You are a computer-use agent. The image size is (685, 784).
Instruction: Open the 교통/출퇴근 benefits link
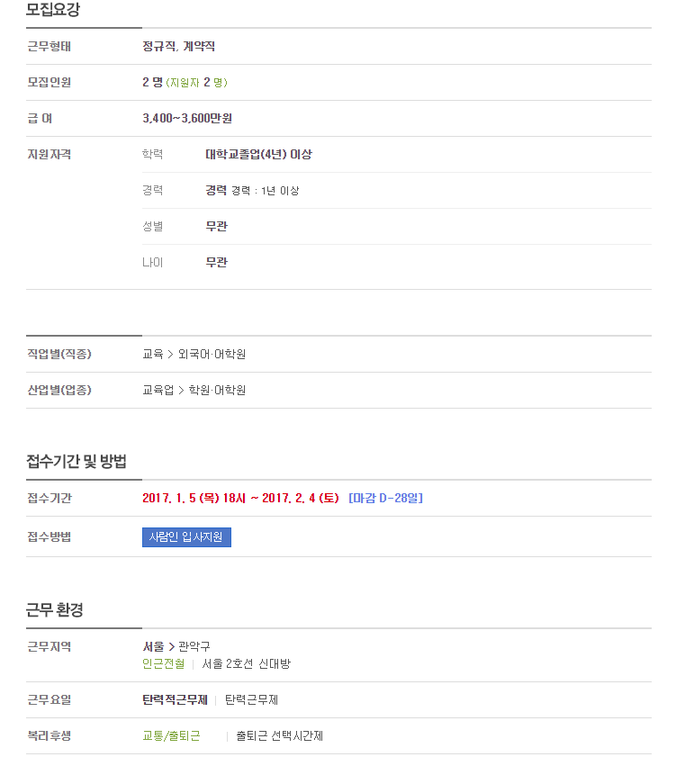171,735
